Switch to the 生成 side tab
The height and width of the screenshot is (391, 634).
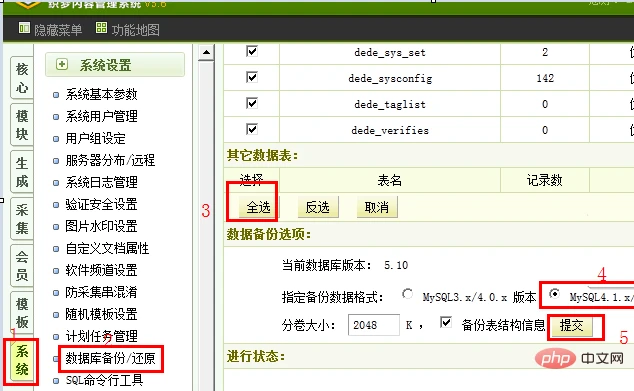click(x=22, y=172)
